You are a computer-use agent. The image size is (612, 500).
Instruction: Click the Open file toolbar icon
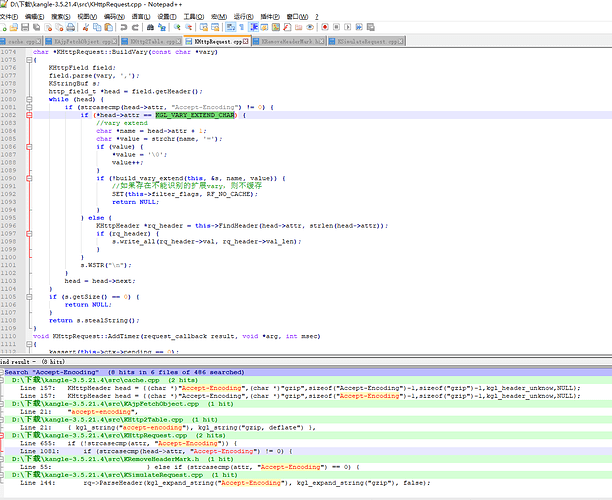pyautogui.click(x=14, y=27)
